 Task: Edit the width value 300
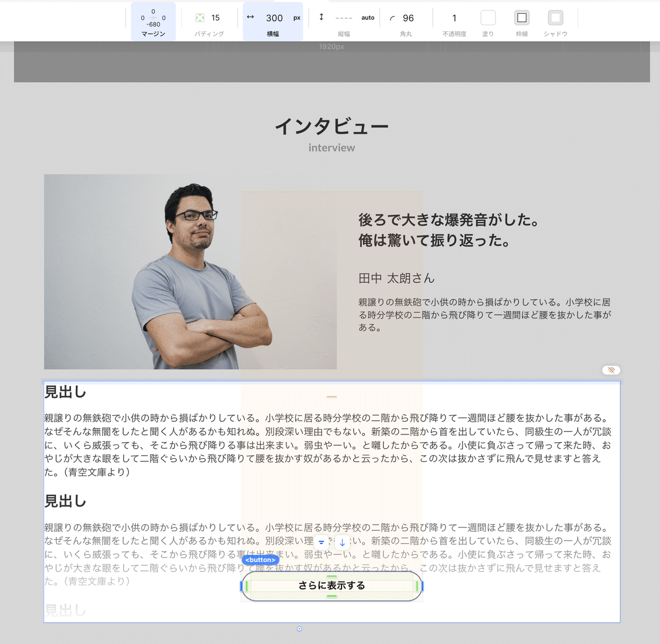(274, 18)
